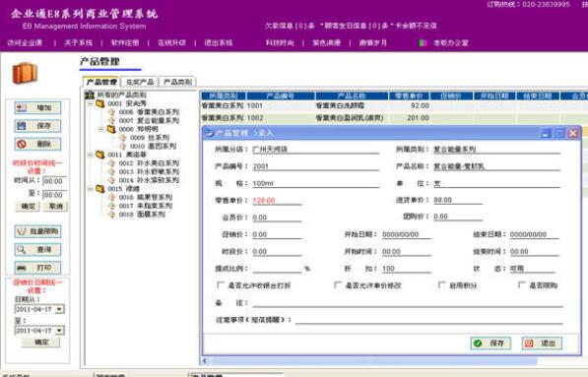Click the leaf icon beside 0018 面膜系列

click(x=111, y=215)
